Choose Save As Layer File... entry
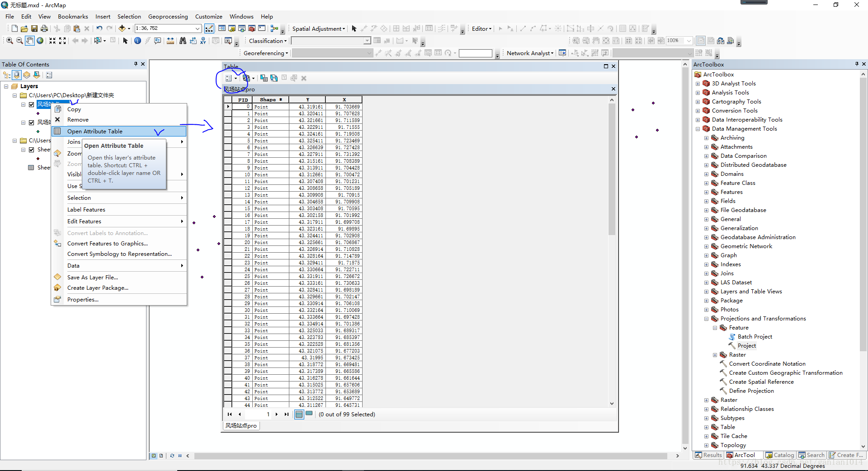 click(x=119, y=277)
